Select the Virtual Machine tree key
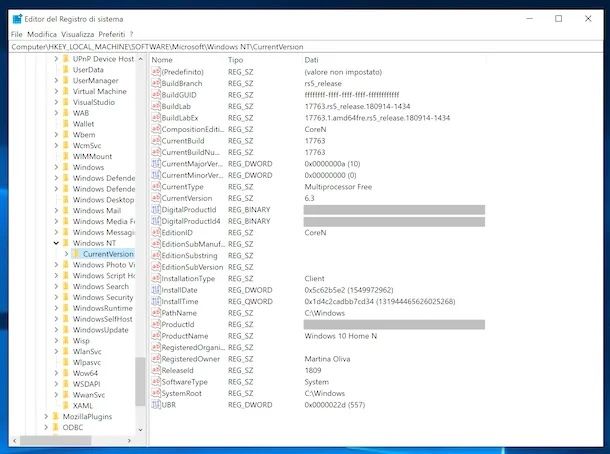Viewport: 610px width, 454px height. pyautogui.click(x=100, y=91)
